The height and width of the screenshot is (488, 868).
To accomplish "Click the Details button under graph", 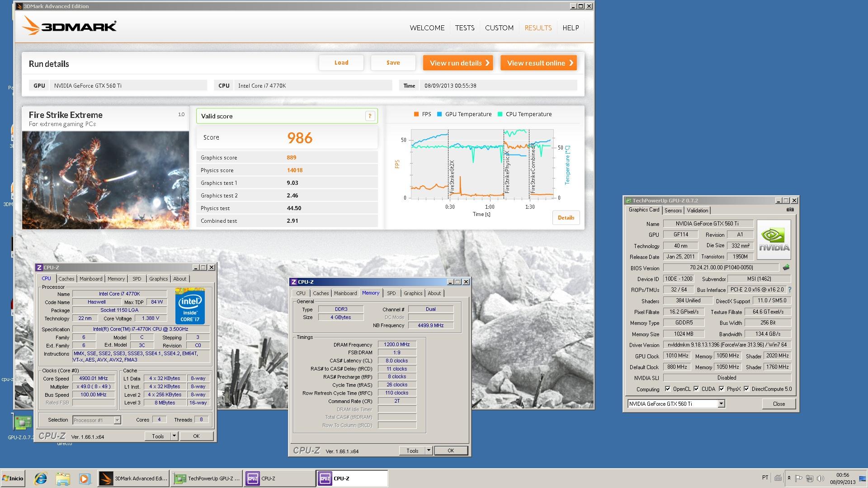I will click(566, 218).
